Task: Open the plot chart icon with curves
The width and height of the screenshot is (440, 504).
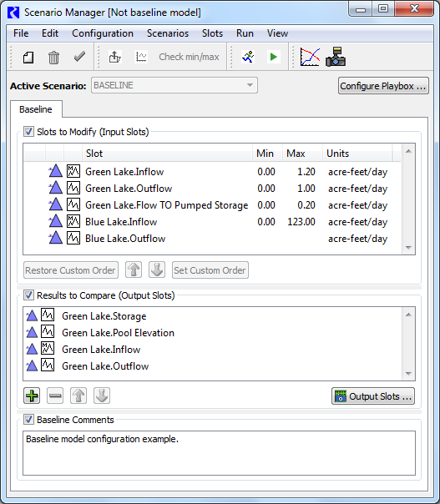Action: pyautogui.click(x=310, y=57)
